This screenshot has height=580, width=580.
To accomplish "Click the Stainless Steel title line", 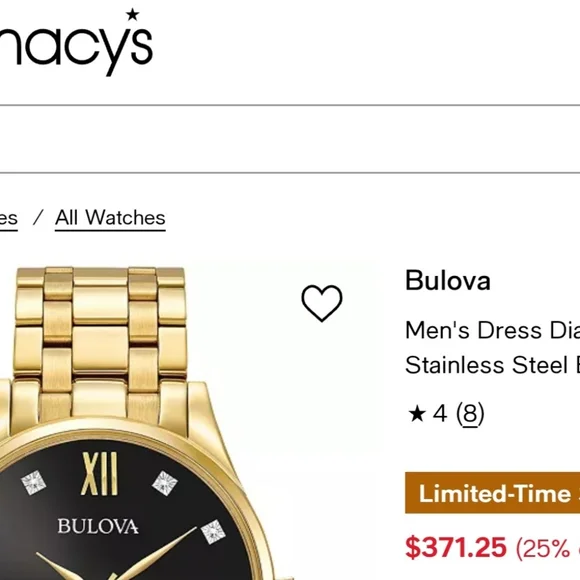I will pos(492,365).
